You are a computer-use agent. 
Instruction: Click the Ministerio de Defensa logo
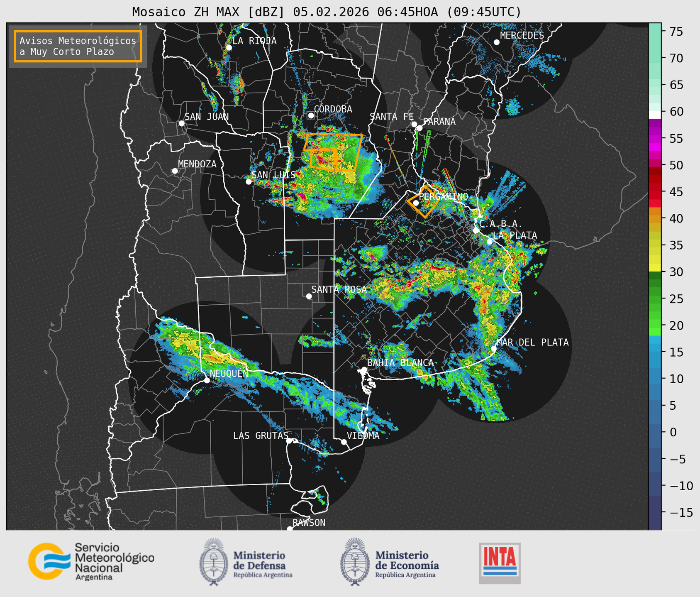(x=246, y=562)
